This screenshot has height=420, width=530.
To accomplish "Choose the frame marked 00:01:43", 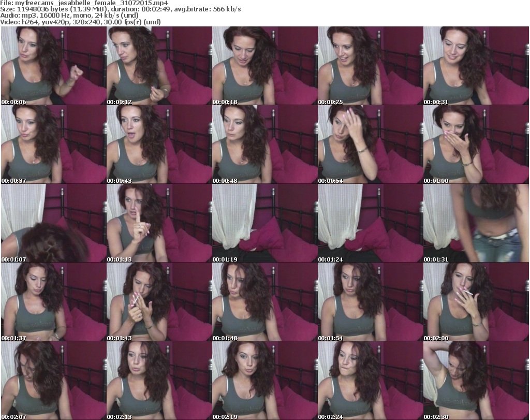I will 159,302.
